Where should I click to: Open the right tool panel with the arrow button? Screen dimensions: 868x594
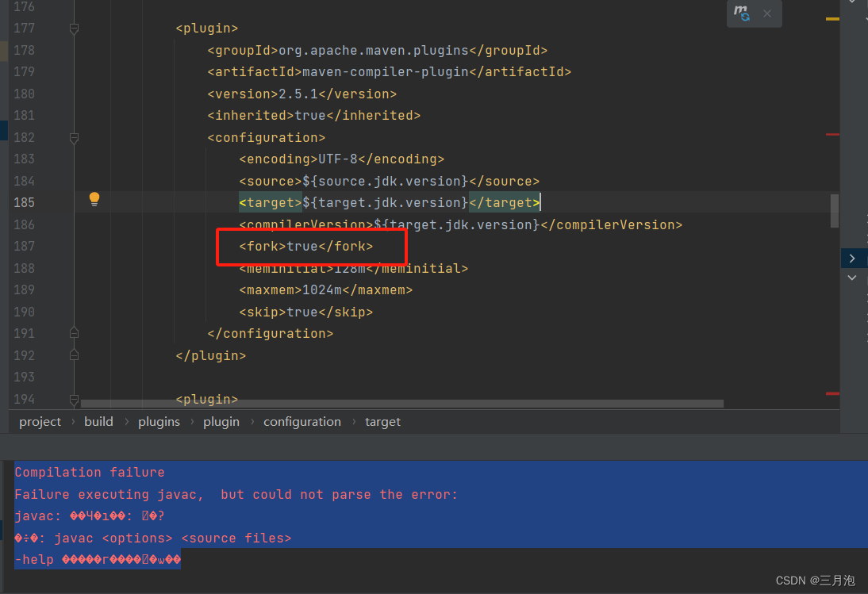coord(854,258)
